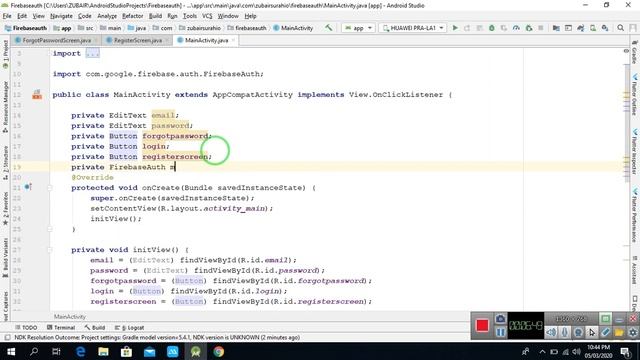
Task: Stop recording with the red square button
Action: 482,325
